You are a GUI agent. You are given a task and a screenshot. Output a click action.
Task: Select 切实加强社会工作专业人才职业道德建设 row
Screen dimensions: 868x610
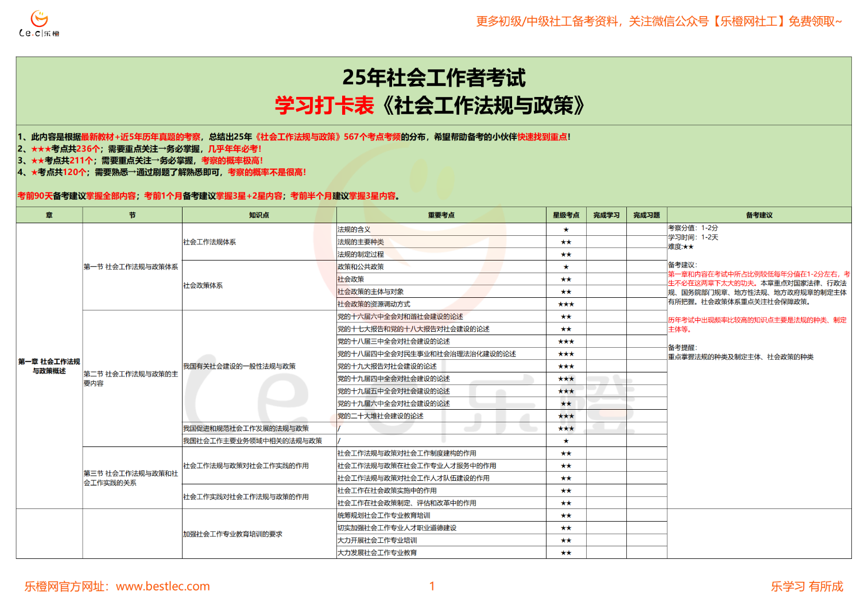[441, 528]
